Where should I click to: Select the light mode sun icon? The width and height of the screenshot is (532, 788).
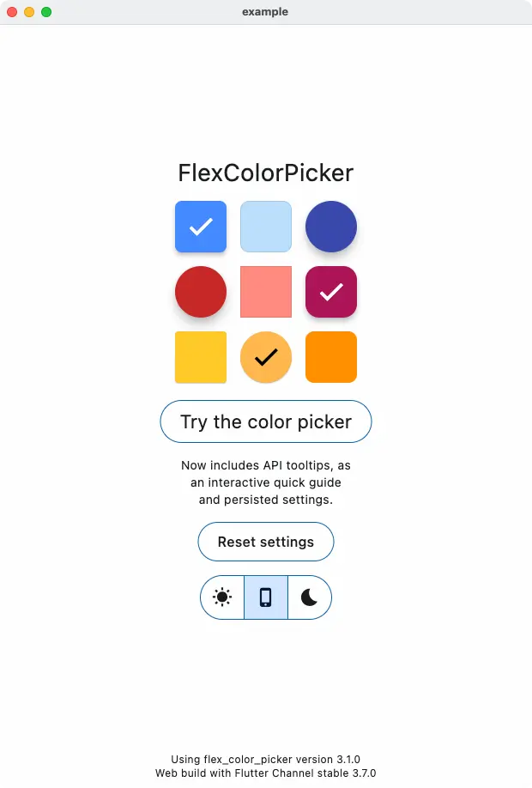221,597
